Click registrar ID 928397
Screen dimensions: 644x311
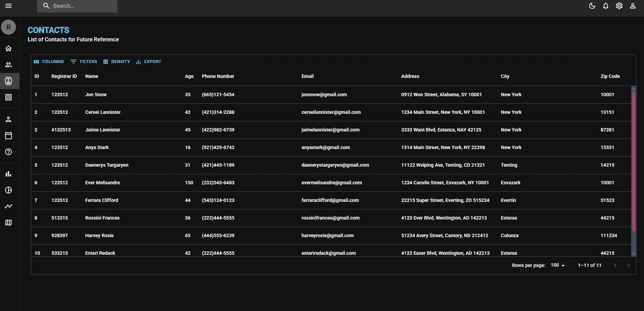60,235
